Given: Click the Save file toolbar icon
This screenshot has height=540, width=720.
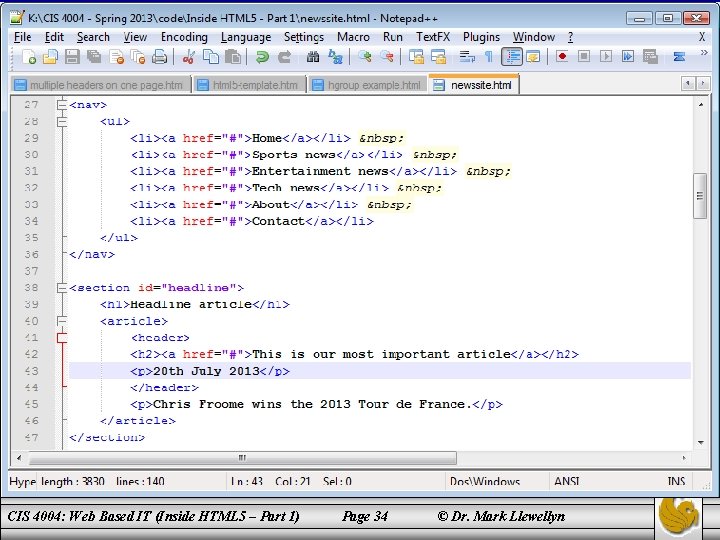Looking at the screenshot, I should (x=72, y=57).
